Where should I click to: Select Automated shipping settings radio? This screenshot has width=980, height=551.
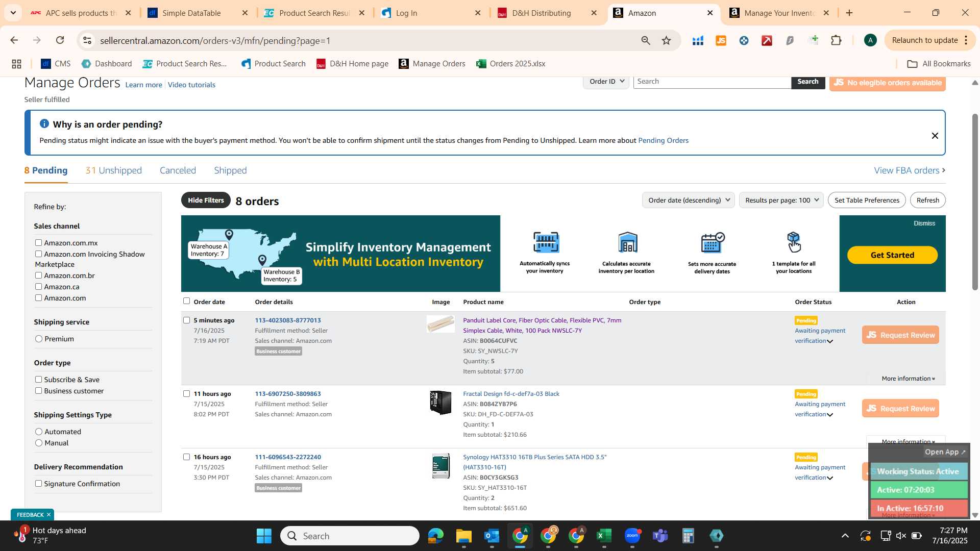click(x=39, y=432)
